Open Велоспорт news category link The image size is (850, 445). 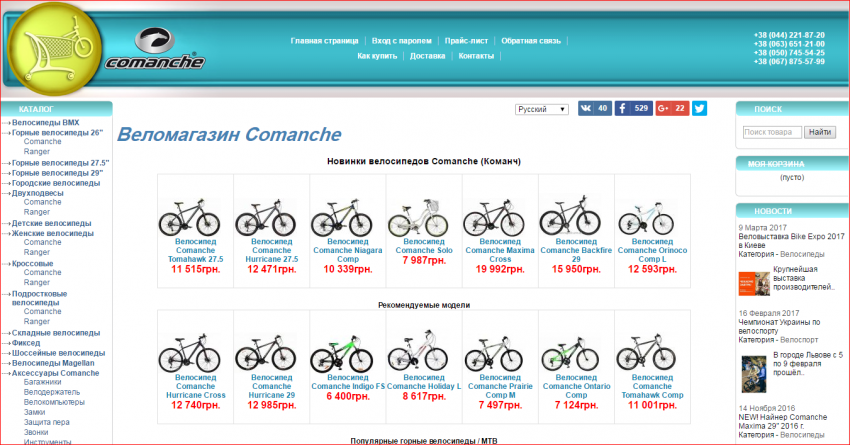coord(799,340)
